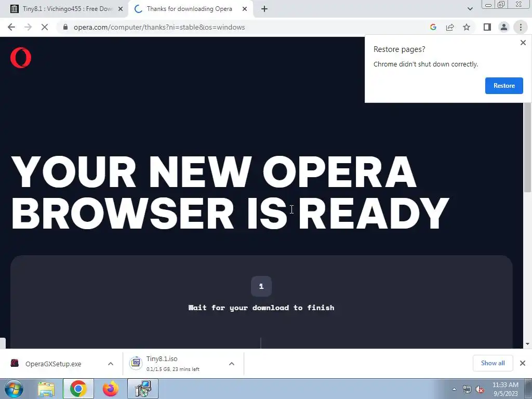
Task: Click the Google icon in address bar
Action: click(x=433, y=27)
